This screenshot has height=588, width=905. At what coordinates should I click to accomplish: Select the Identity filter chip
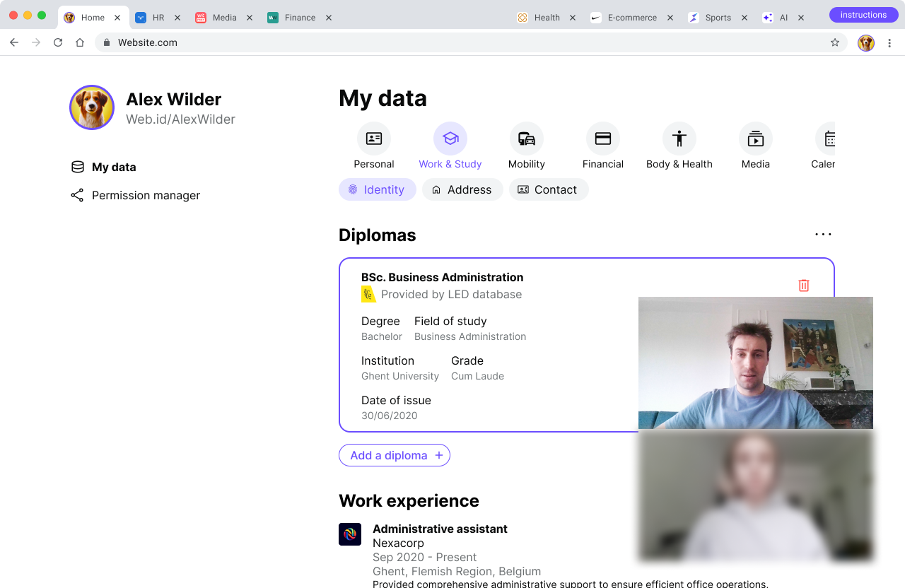pos(378,189)
